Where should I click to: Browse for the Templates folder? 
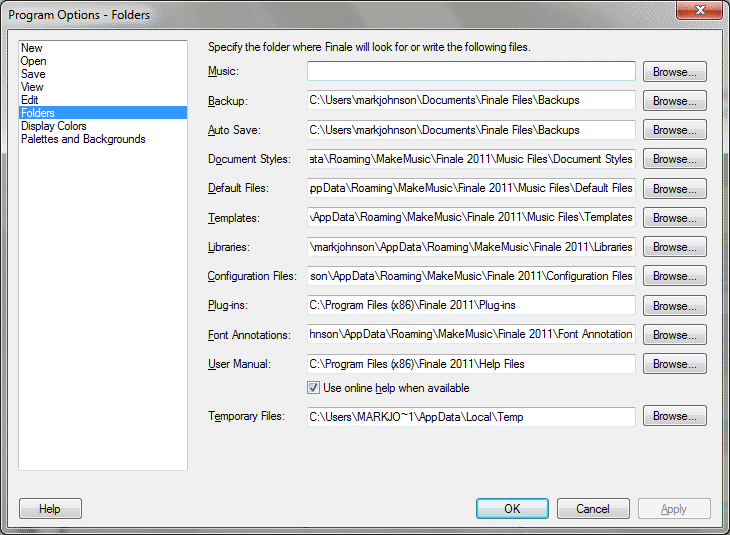pyautogui.click(x=675, y=217)
